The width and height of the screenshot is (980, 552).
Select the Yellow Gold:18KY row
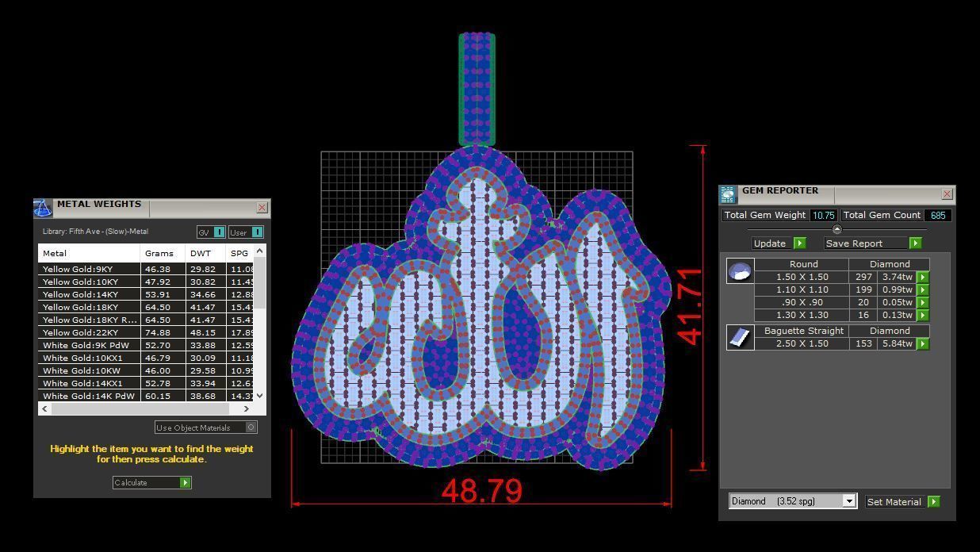point(146,307)
